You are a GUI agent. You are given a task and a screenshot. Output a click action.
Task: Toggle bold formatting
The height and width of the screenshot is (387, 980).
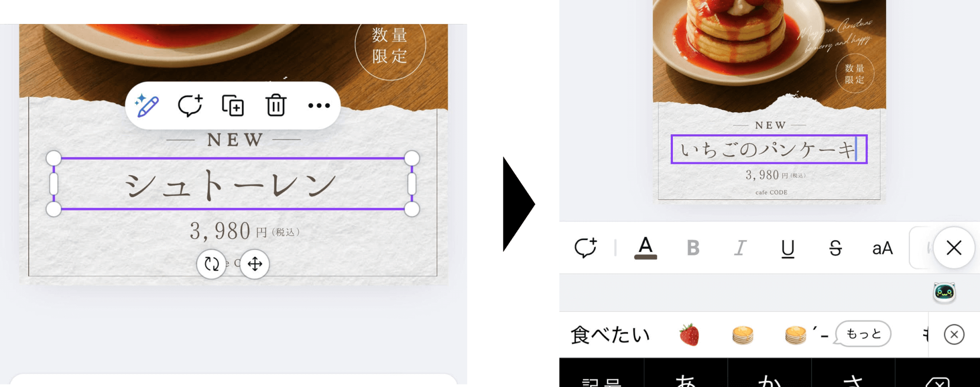point(693,248)
